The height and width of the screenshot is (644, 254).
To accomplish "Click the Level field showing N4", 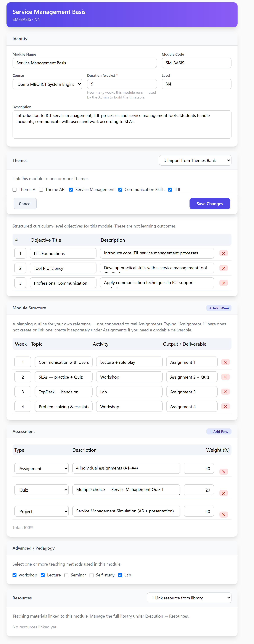I will pos(196,84).
